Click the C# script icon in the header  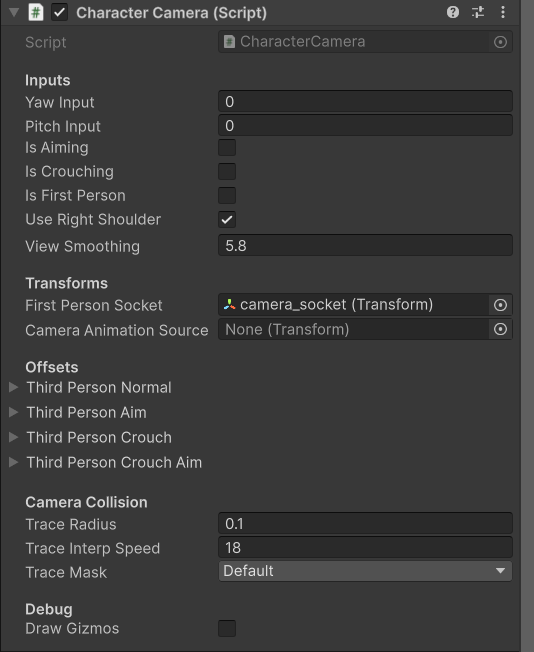point(36,12)
